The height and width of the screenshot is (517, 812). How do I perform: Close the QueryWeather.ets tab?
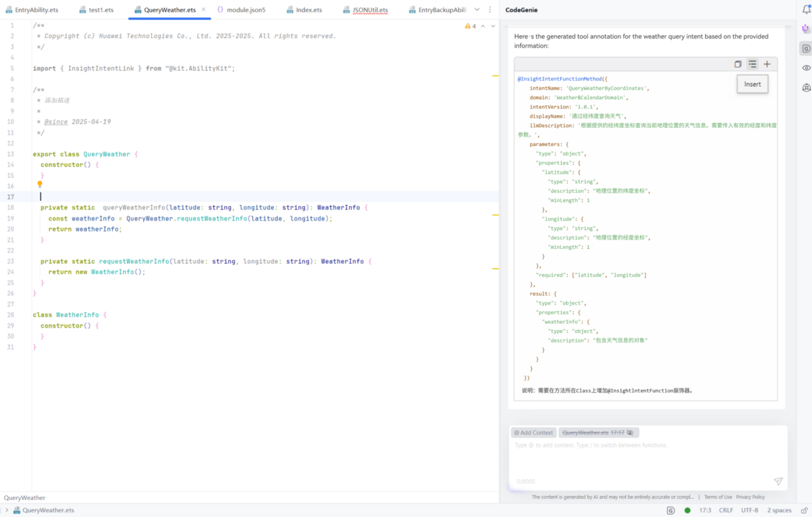204,9
